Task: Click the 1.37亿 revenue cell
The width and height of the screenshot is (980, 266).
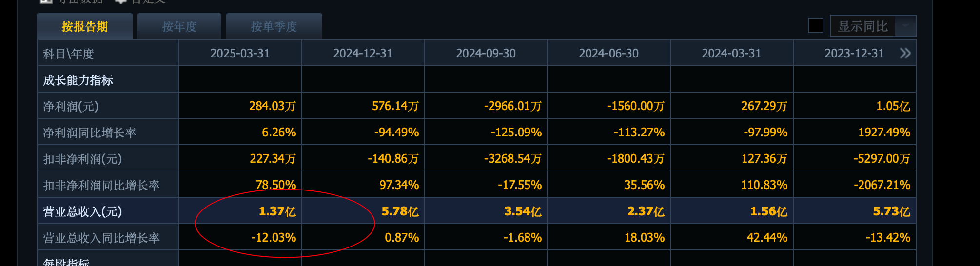Action: (x=277, y=211)
